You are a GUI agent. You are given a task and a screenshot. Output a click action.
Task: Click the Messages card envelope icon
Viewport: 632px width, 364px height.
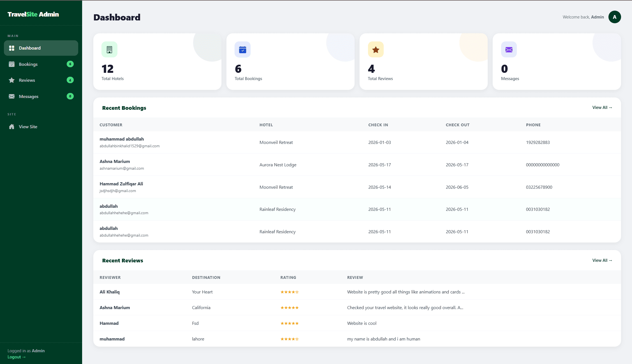tap(509, 50)
